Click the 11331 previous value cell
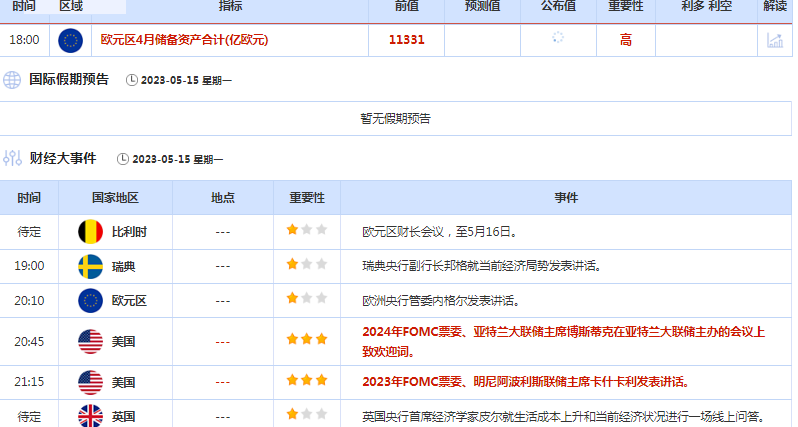This screenshot has width=798, height=427. tap(406, 40)
